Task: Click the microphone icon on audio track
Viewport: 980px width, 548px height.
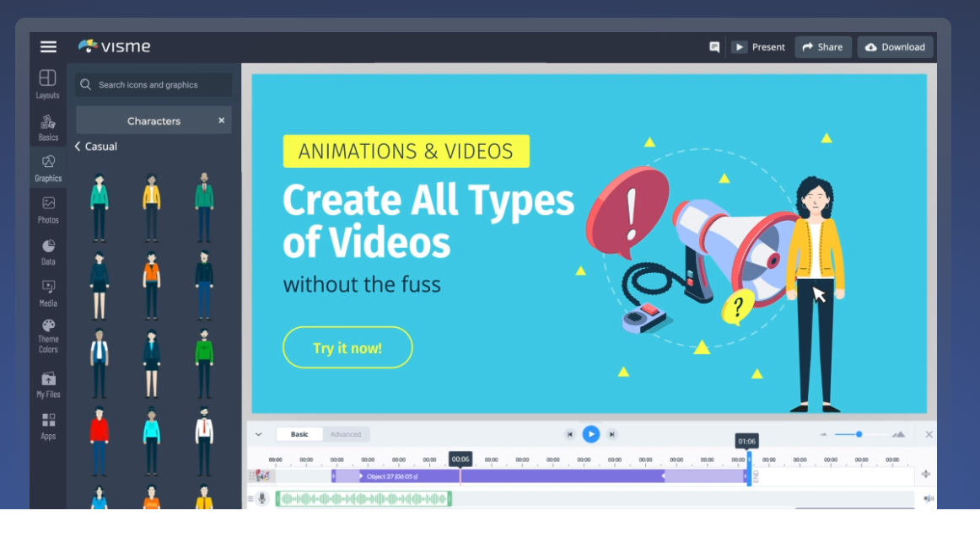Action: pyautogui.click(x=262, y=498)
